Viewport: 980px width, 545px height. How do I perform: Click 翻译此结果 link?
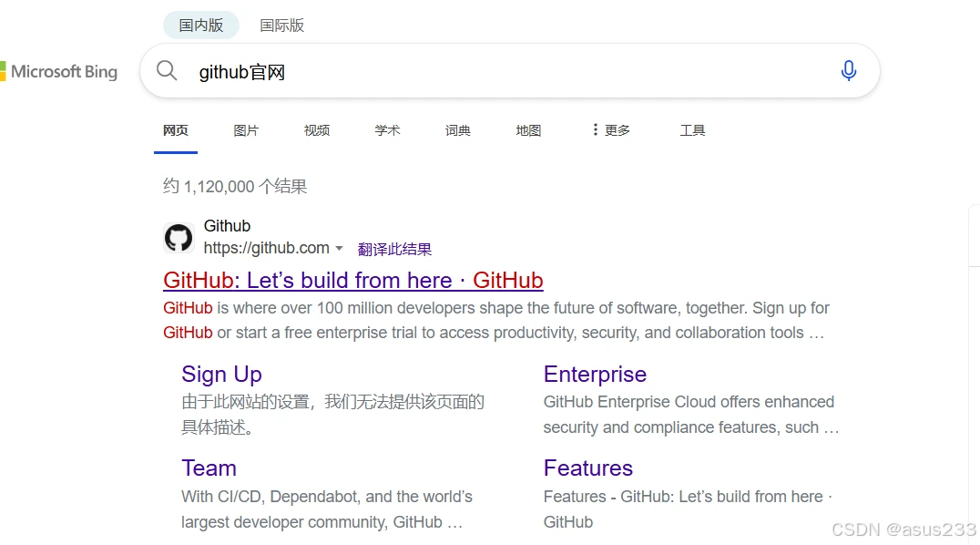coord(394,250)
